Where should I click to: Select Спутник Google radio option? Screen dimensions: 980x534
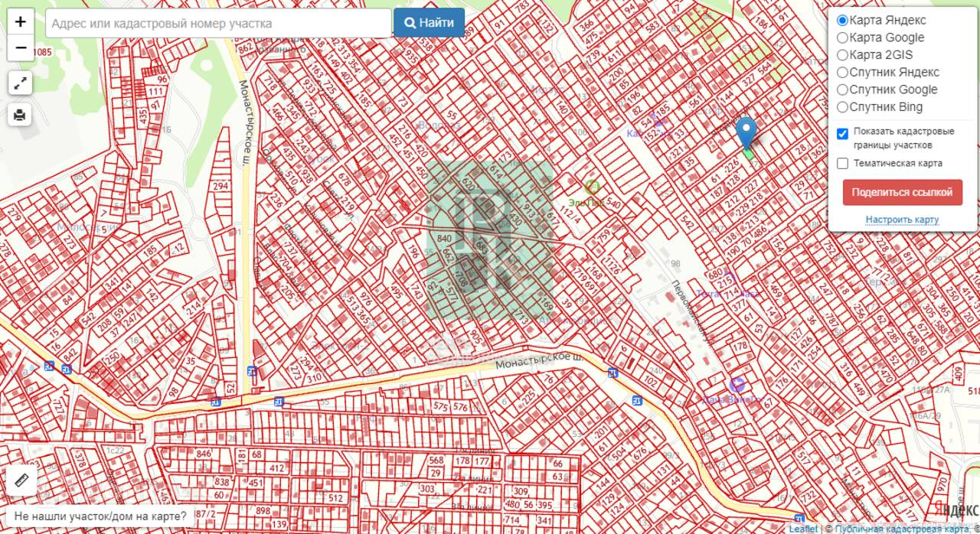[842, 90]
